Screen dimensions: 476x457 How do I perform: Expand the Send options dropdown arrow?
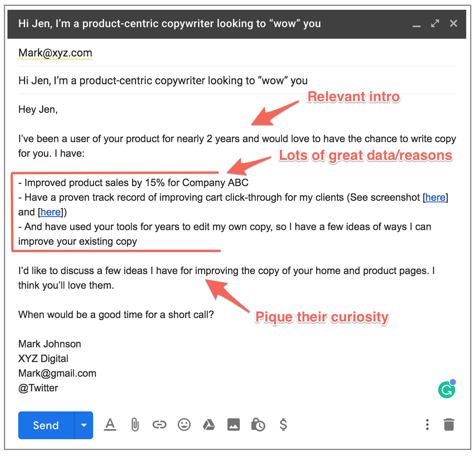[x=84, y=425]
